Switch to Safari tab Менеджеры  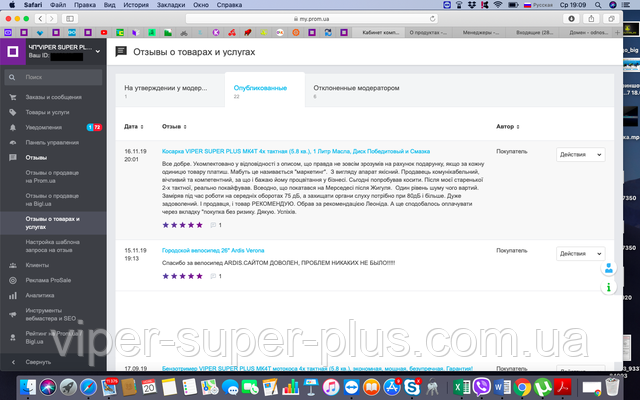[x=480, y=33]
